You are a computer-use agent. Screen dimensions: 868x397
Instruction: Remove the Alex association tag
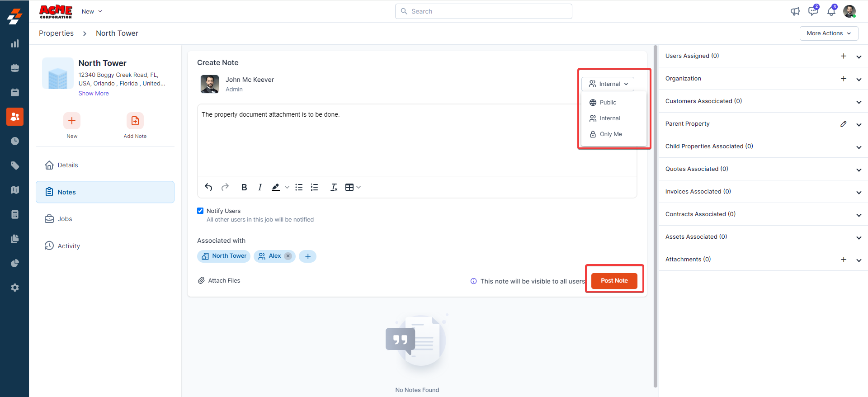288,256
